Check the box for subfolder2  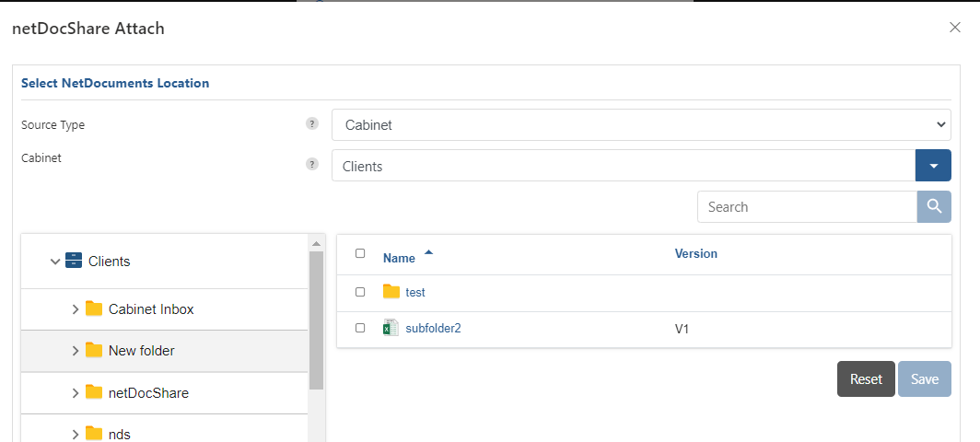tap(360, 328)
